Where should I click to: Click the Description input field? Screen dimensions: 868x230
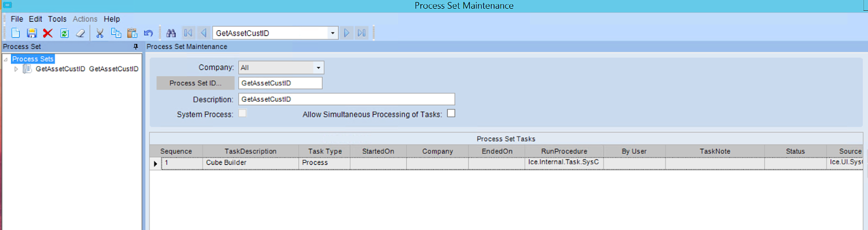point(347,99)
